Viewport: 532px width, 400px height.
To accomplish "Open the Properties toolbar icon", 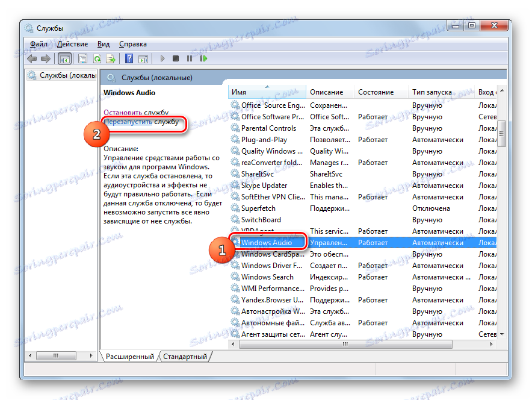I will tap(82, 59).
